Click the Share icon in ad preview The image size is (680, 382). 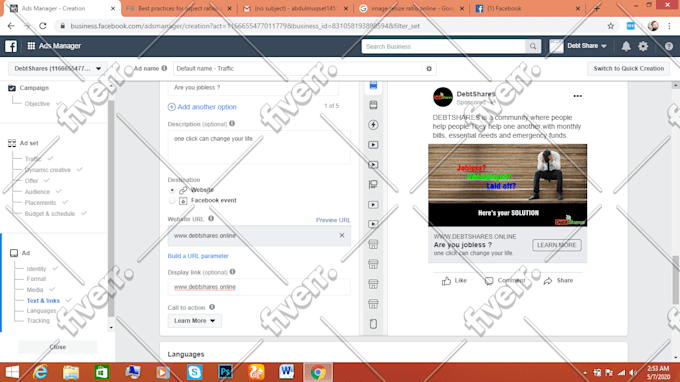click(x=548, y=281)
